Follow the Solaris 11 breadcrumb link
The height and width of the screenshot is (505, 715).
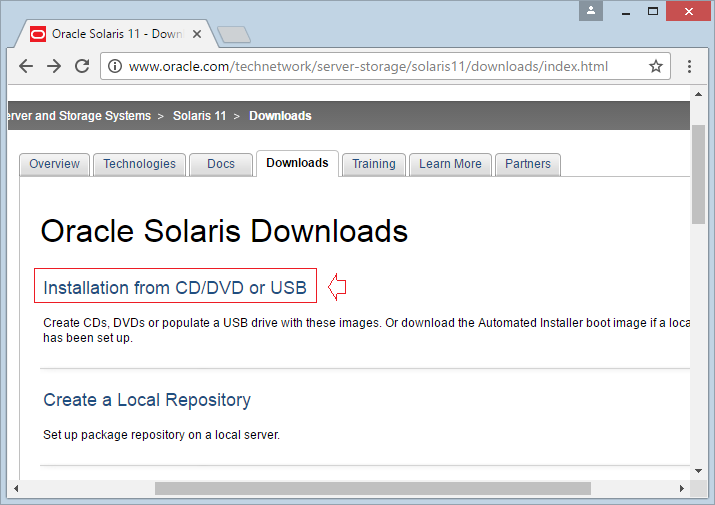click(199, 116)
